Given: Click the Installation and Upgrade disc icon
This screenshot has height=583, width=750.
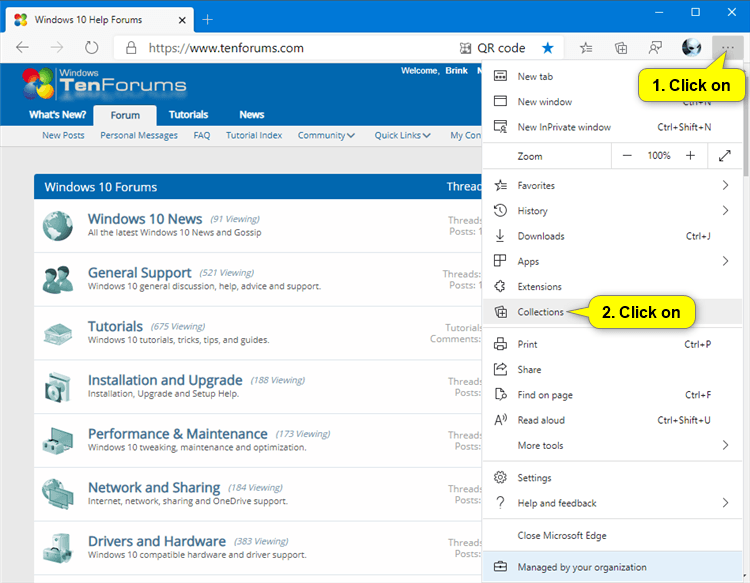Looking at the screenshot, I should tap(57, 387).
